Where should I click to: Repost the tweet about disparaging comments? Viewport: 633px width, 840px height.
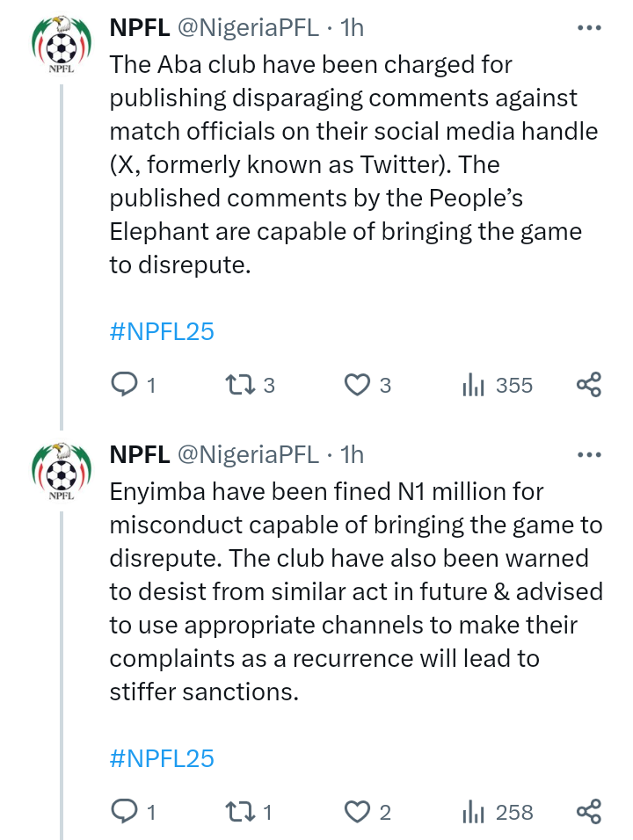pos(237,385)
